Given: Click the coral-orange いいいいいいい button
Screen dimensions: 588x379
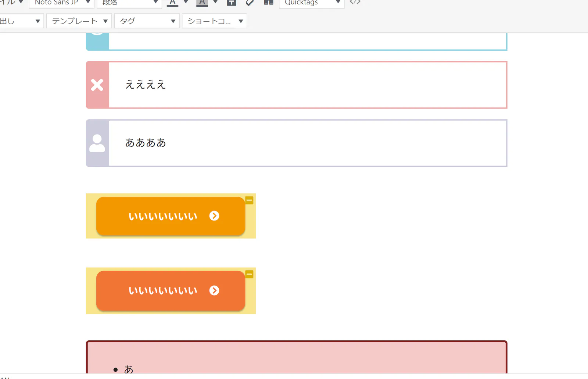Looking at the screenshot, I should 171,291.
